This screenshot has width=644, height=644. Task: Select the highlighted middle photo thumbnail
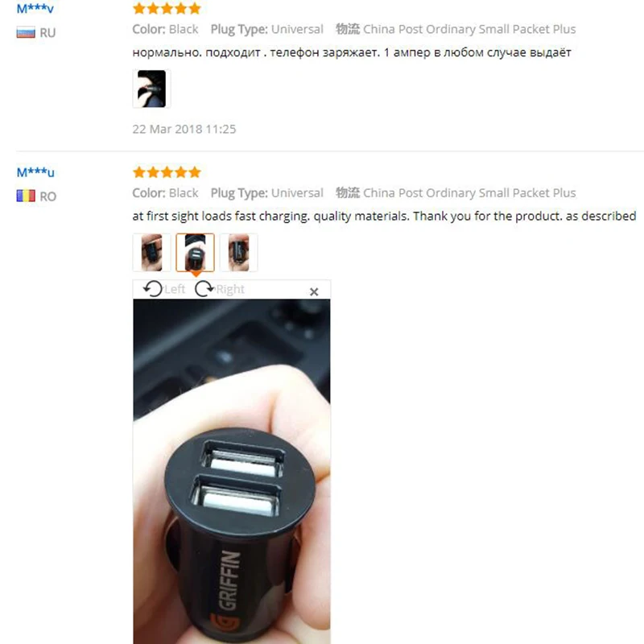pos(195,253)
